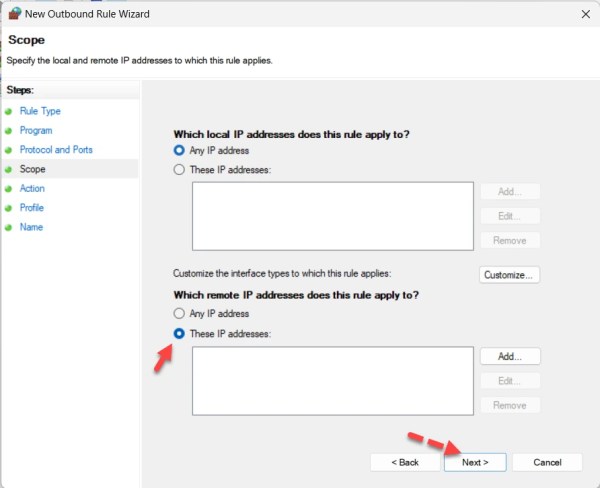Image resolution: width=600 pixels, height=488 pixels.
Task: Click green bullet beside Action step
Action: pos(9,189)
